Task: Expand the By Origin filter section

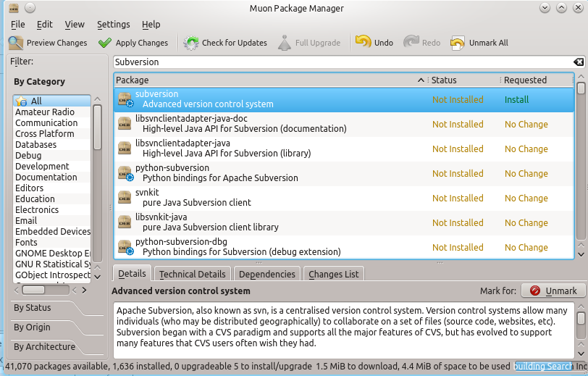Action: click(33, 327)
